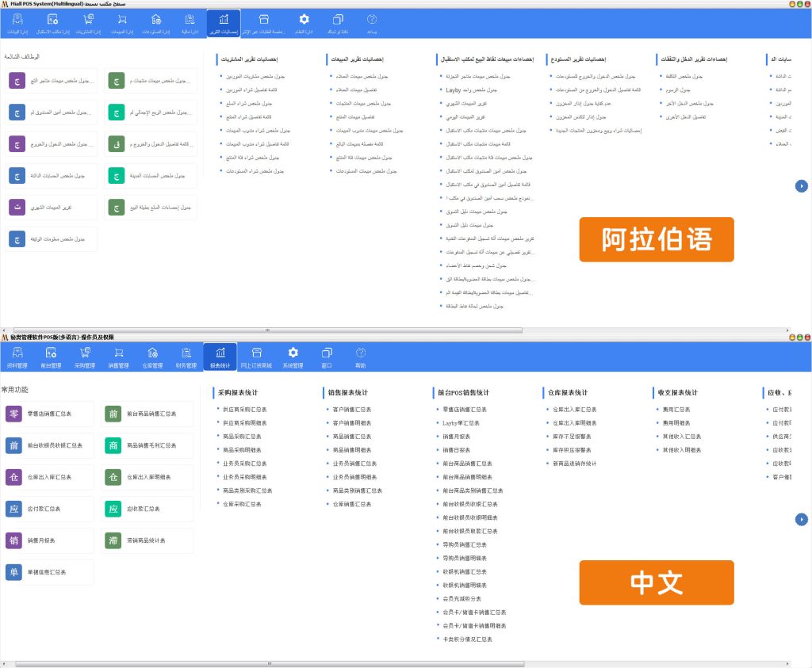Show more report columns via Arabic window's round arrow

(801, 185)
